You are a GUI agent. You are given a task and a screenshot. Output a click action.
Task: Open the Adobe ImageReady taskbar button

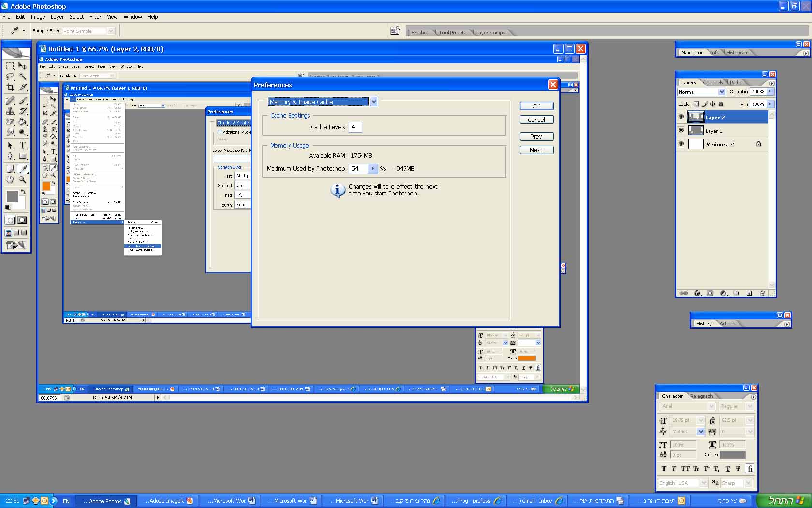pyautogui.click(x=168, y=501)
